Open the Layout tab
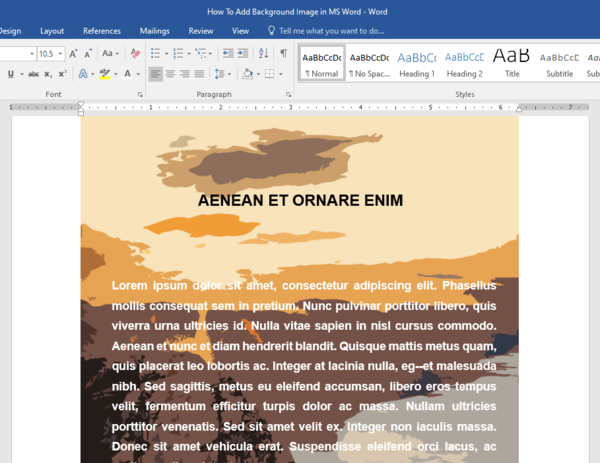This screenshot has height=463, width=600. point(52,31)
